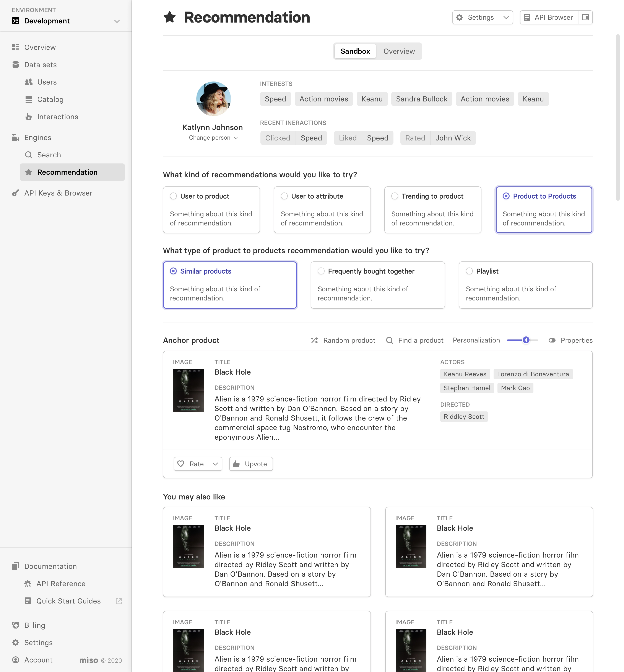Select the User to attribute radio option
Image resolution: width=624 pixels, height=672 pixels.
pos(284,196)
